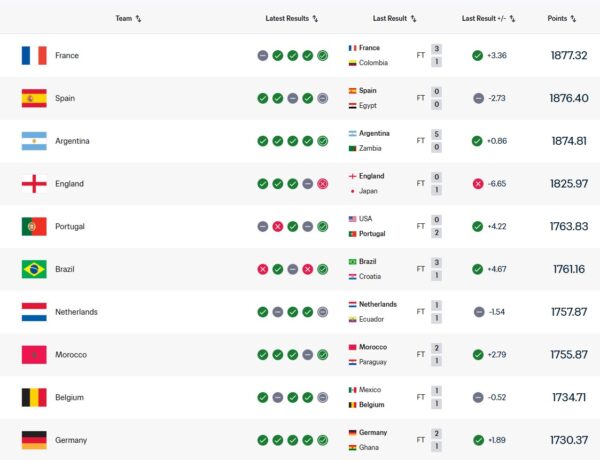Click Portugal's points value 1763.83
This screenshot has height=460, width=600.
(x=569, y=227)
